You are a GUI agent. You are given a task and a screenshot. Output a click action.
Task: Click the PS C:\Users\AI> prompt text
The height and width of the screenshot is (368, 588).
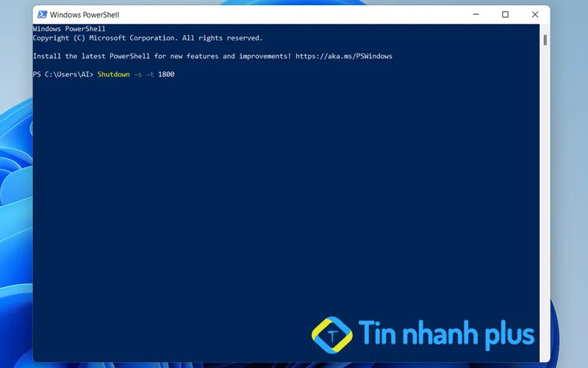(x=63, y=74)
